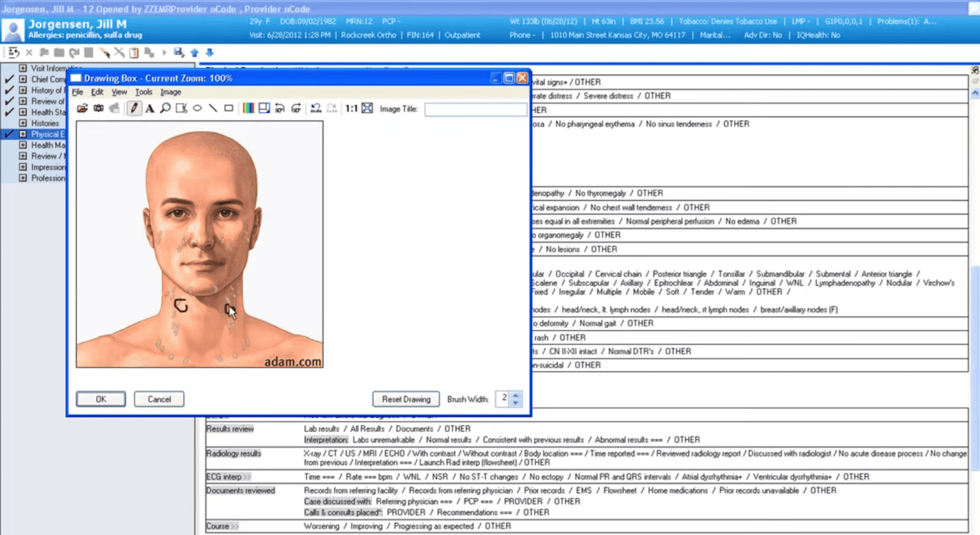
Task: Choose the text tool (letter A)
Action: coord(149,108)
